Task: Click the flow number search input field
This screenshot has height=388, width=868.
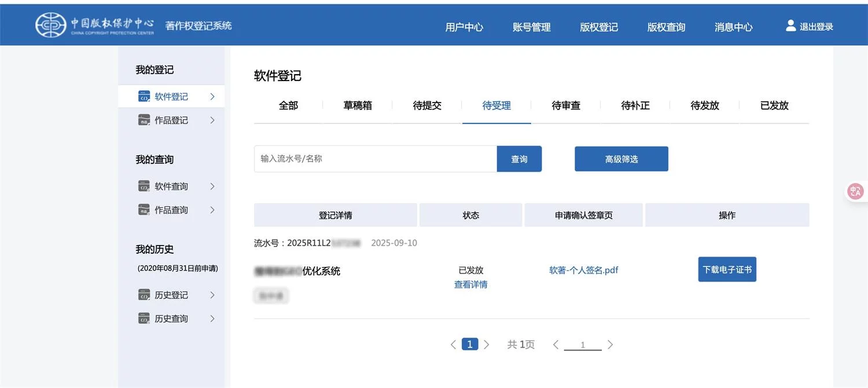Action: click(x=375, y=159)
